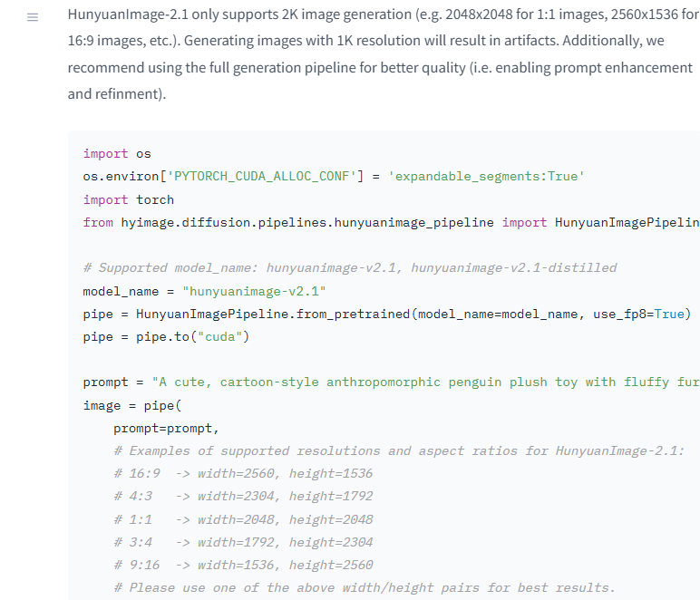Viewport: 700px width, 600px height.
Task: Click the HunyuanImagePipeline.from_pretrained call
Action: click(x=273, y=315)
